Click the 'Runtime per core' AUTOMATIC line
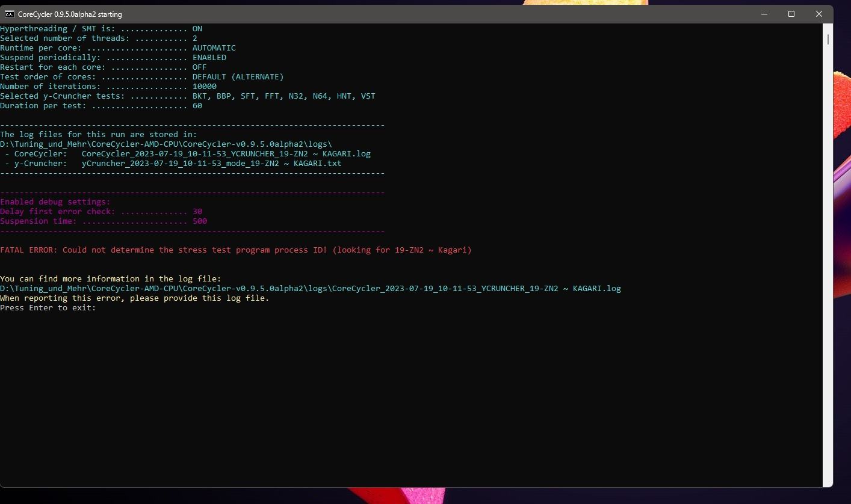The height and width of the screenshot is (504, 851). pos(118,48)
